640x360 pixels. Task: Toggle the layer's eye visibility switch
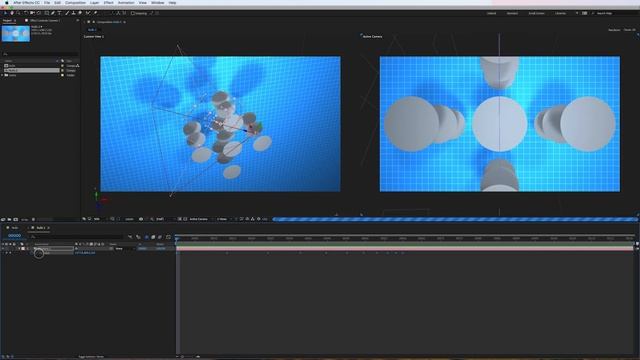pos(3,248)
